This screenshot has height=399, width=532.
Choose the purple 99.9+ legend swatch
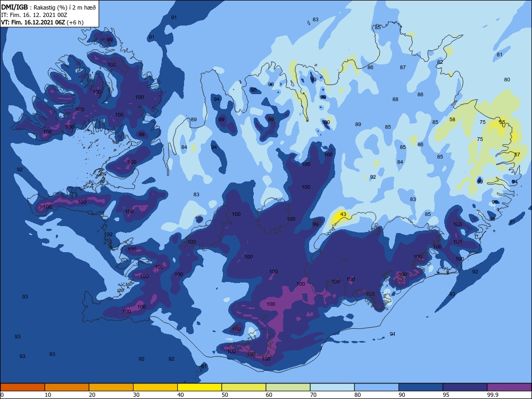[x=509, y=387]
